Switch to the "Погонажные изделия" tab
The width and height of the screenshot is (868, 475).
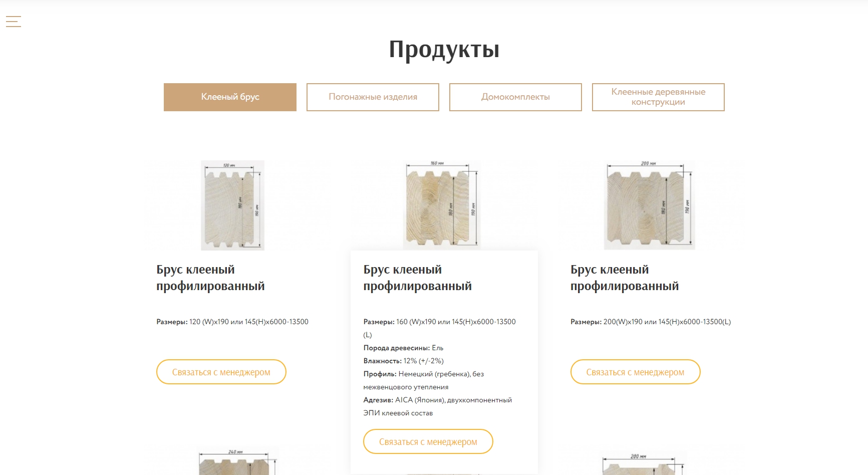pyautogui.click(x=373, y=97)
